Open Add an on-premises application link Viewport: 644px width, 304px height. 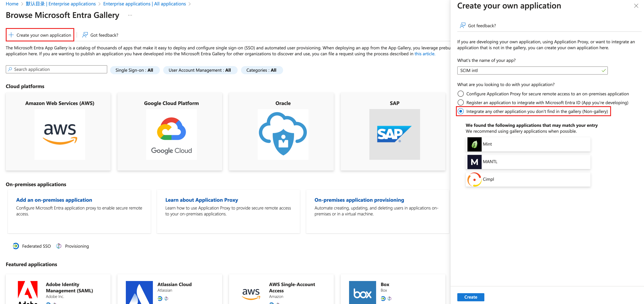54,200
